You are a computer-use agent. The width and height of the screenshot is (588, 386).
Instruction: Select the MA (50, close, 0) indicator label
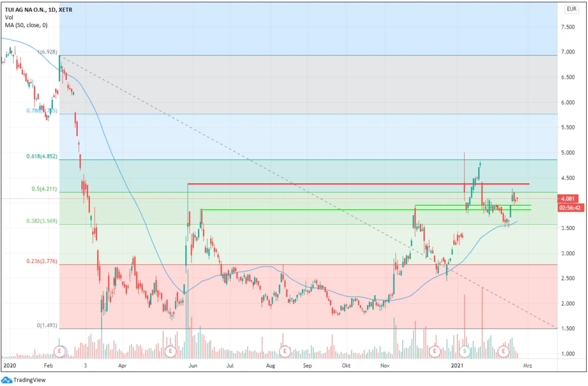[x=28, y=25]
